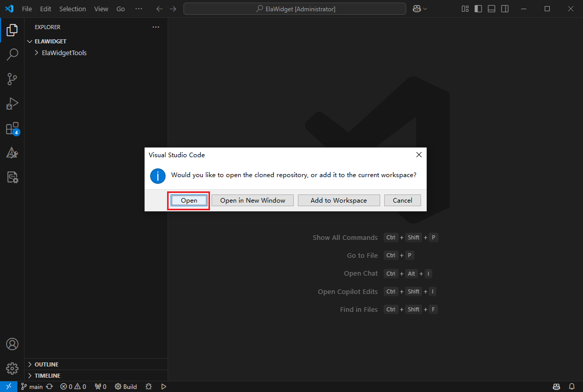Open notifications bell in status bar
Image resolution: width=583 pixels, height=392 pixels.
(x=572, y=386)
